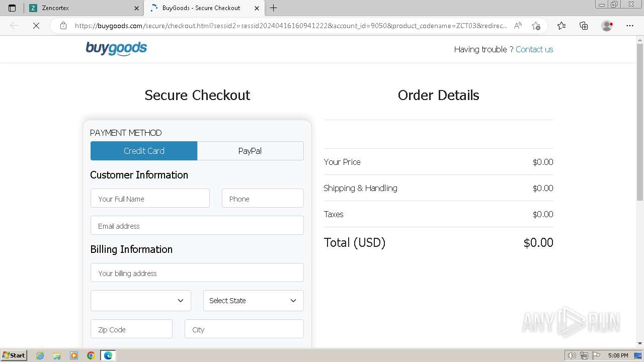Open Read aloud icon in address bar
644x362 pixels.
pos(518,26)
